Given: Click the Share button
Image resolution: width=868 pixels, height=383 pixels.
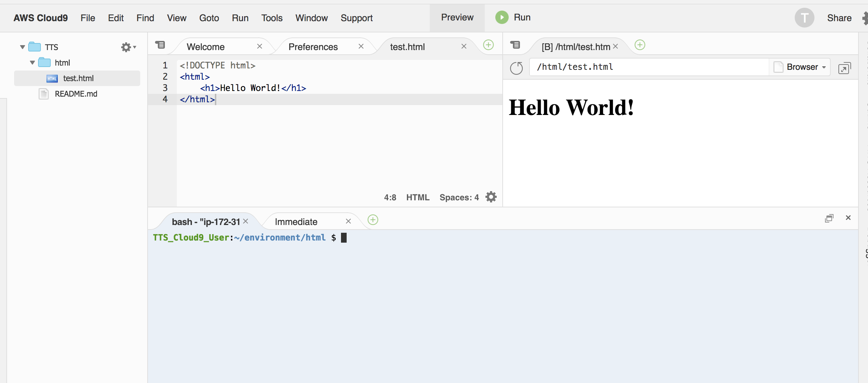Looking at the screenshot, I should point(839,18).
